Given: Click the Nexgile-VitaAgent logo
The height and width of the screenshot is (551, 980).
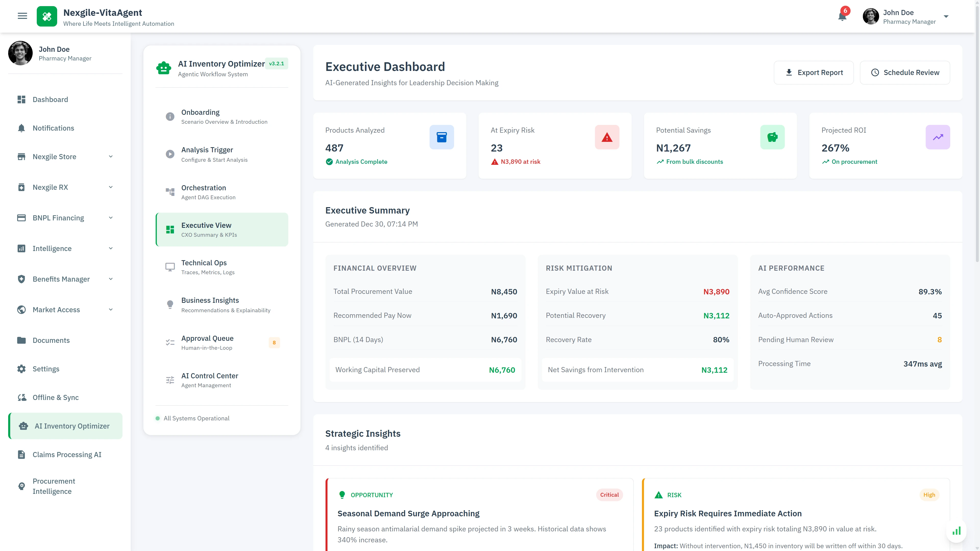Looking at the screenshot, I should (47, 16).
